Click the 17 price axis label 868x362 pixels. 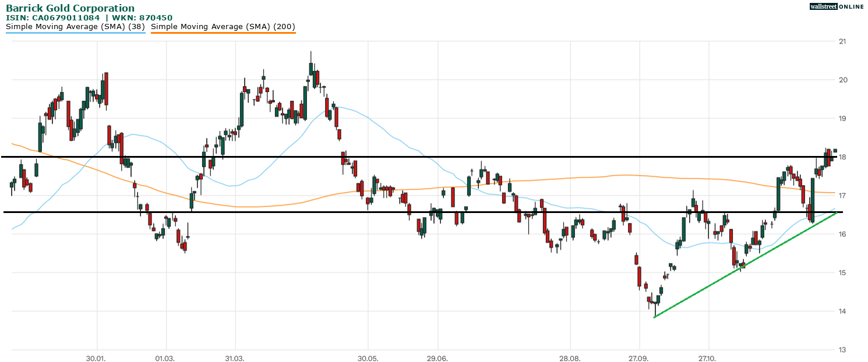pos(842,196)
